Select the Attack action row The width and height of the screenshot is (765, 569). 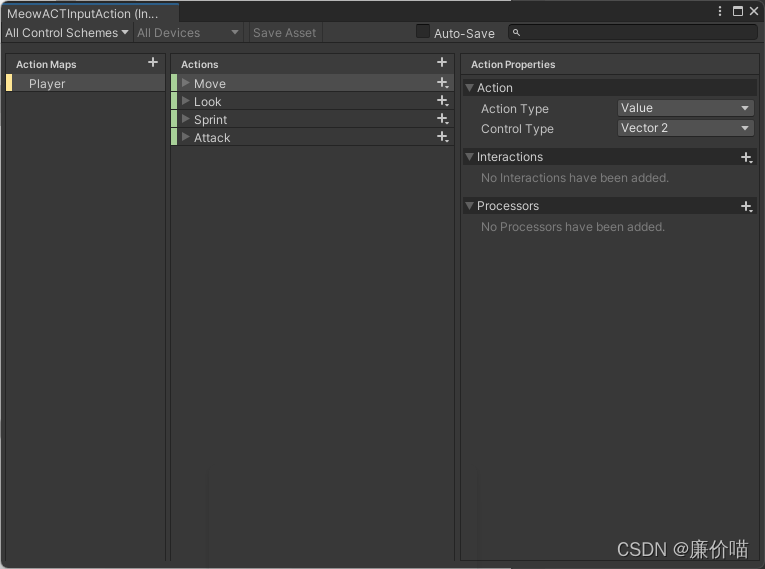point(312,137)
